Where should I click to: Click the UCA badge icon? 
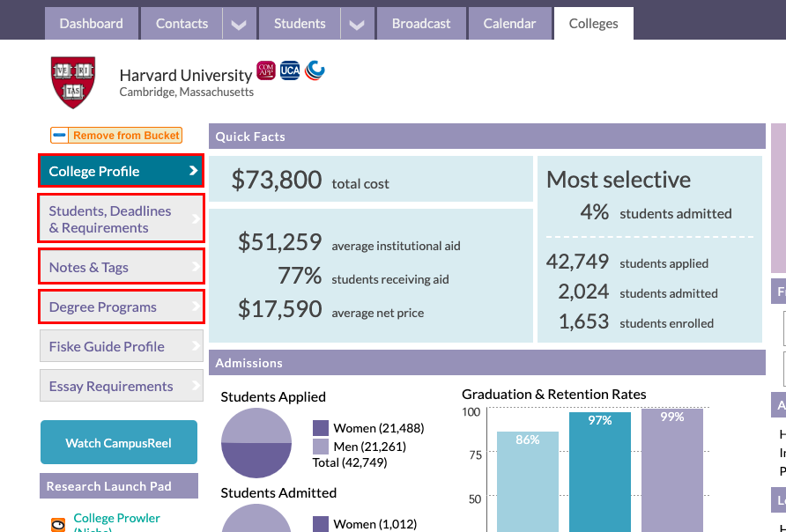(x=290, y=70)
